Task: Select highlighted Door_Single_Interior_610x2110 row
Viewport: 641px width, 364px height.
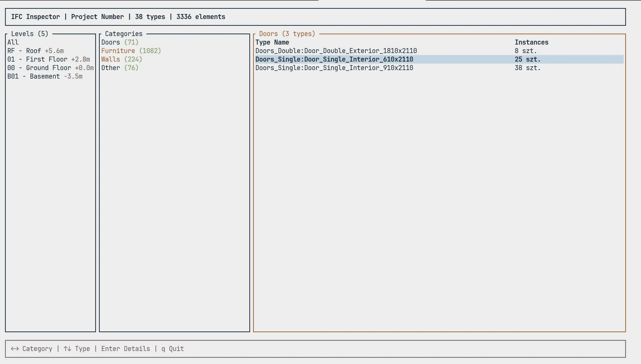Action: pos(334,59)
